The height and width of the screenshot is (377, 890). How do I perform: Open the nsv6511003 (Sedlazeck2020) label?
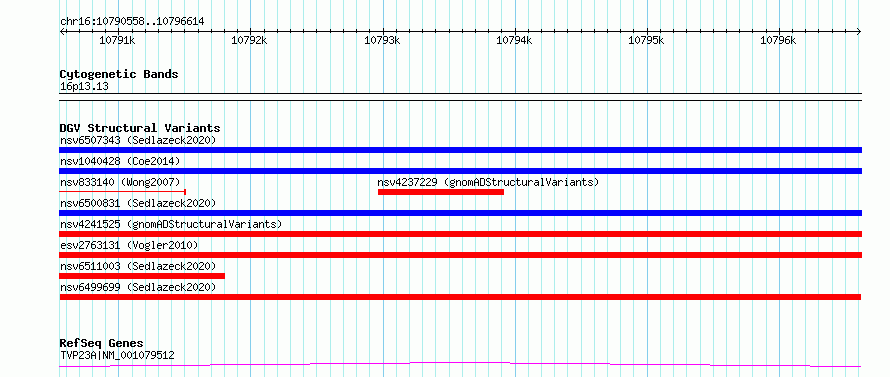point(138,266)
